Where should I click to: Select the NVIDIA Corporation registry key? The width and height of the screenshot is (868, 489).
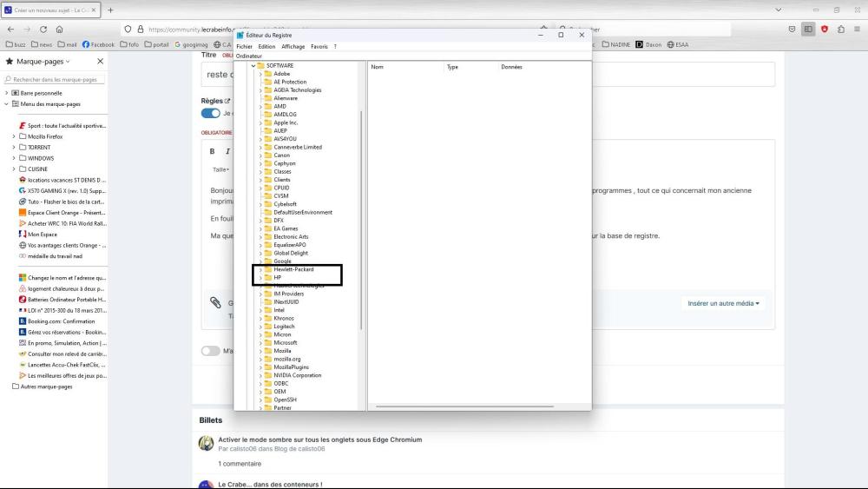pyautogui.click(x=297, y=375)
